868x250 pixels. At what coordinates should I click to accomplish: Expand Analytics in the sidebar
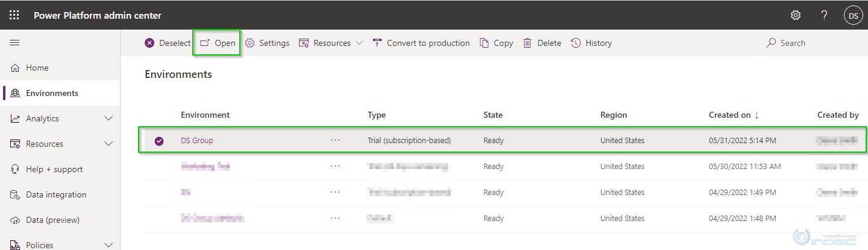108,119
